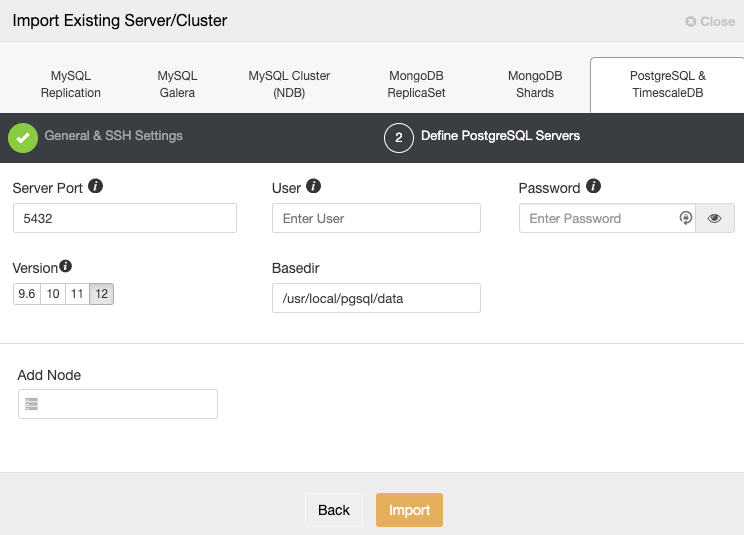Click the server icon in Add Node field
744x535 pixels.
(x=31, y=404)
